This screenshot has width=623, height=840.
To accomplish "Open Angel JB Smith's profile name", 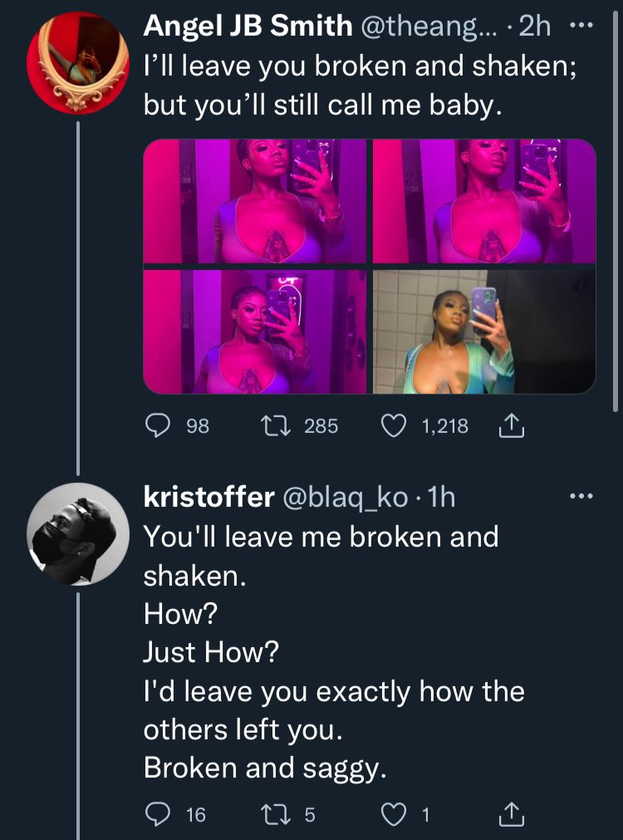I will 248,26.
